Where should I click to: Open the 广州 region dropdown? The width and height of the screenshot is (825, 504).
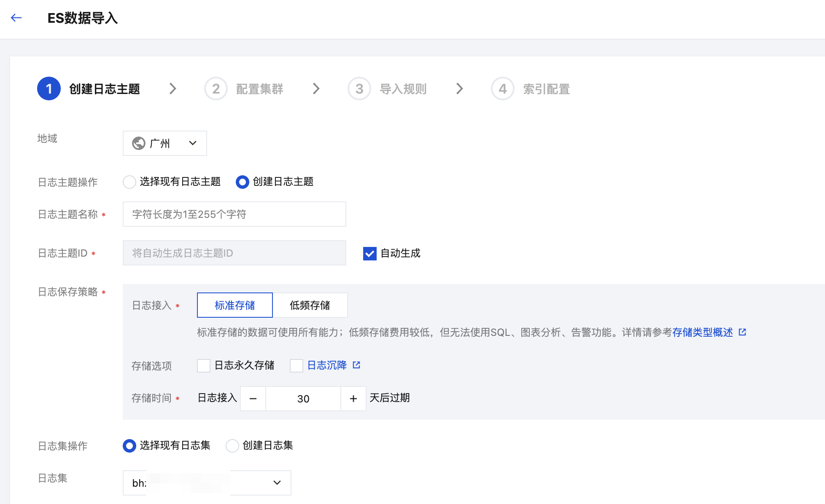coord(164,144)
